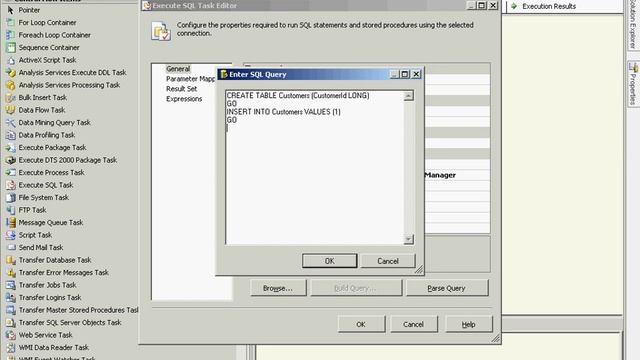
Task: Select the Transfer Database Task icon
Action: tap(11, 260)
